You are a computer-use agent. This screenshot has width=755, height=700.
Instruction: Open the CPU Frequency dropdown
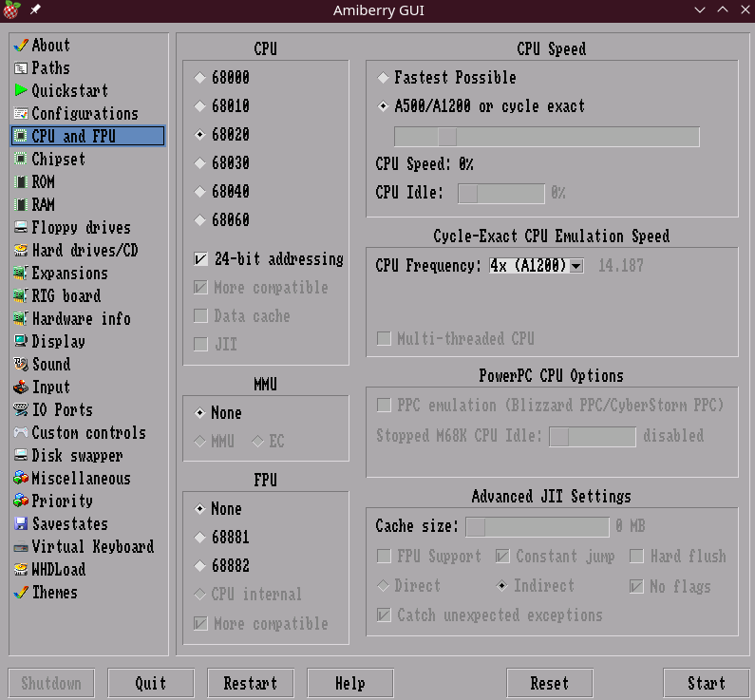537,266
